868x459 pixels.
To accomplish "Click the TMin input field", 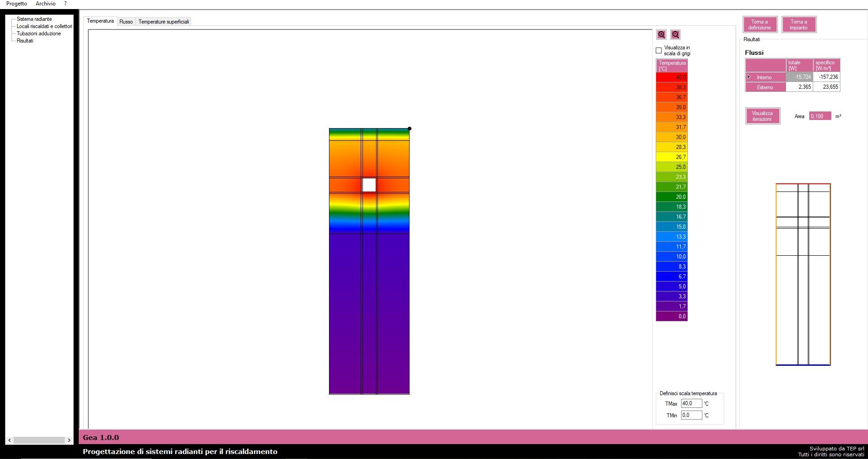I will [x=692, y=415].
